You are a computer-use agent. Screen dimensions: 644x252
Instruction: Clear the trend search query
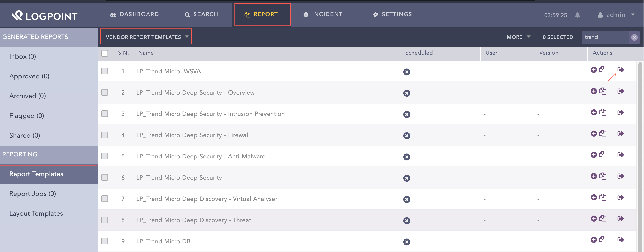634,37
